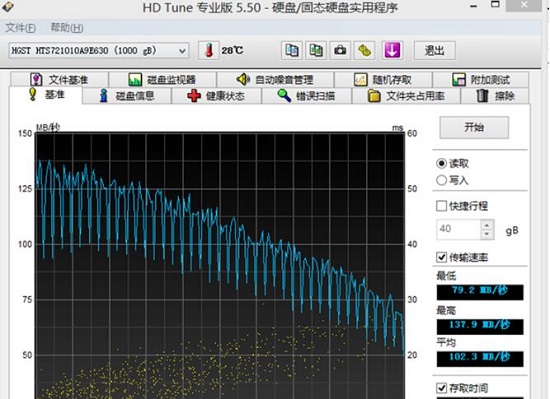Click the 28℃ temperature reading
The width and height of the screenshot is (550, 399).
[232, 50]
